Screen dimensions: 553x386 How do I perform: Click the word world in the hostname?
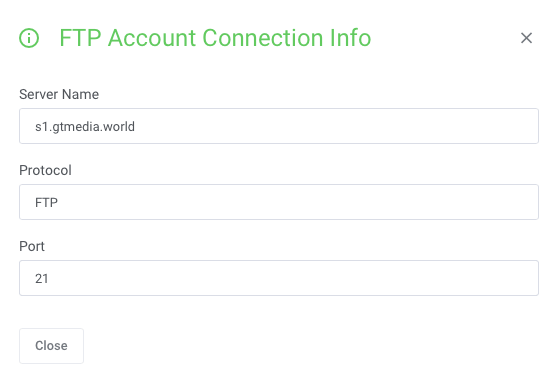pyautogui.click(x=119, y=126)
